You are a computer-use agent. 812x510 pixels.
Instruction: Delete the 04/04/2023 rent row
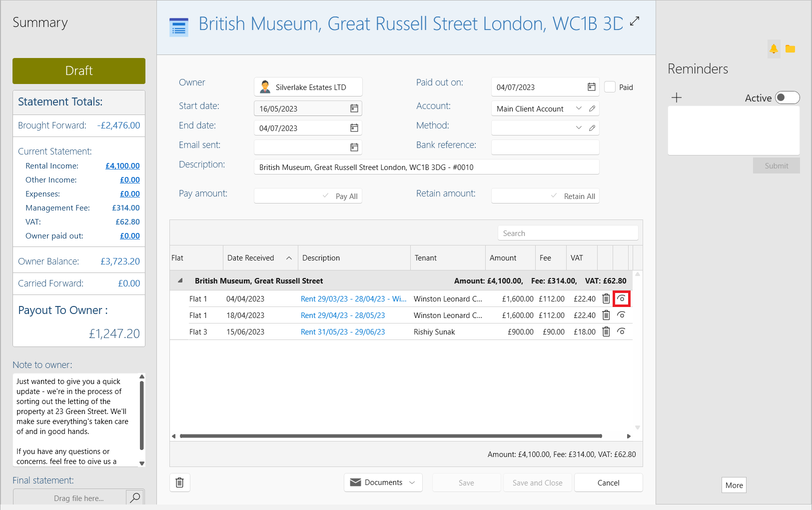(x=606, y=298)
